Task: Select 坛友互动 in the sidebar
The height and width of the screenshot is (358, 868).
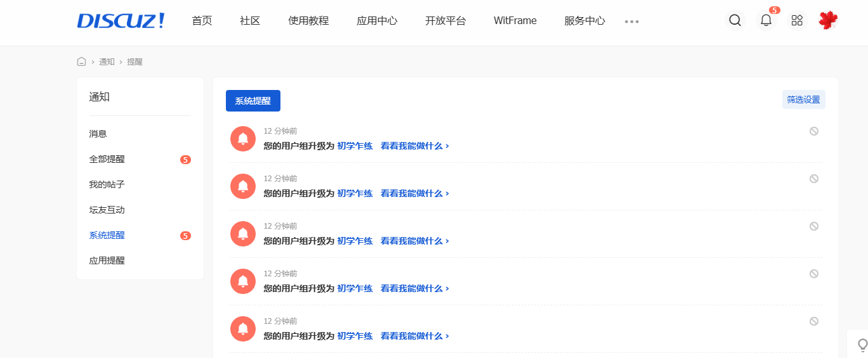Action: point(107,210)
